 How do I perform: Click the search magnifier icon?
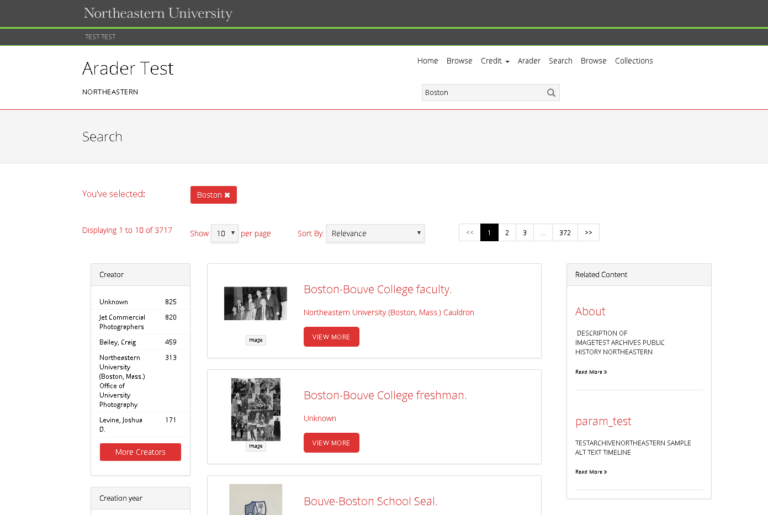[550, 92]
